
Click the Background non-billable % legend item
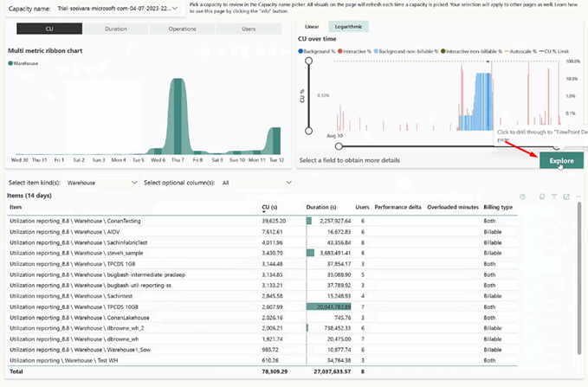tap(406, 51)
